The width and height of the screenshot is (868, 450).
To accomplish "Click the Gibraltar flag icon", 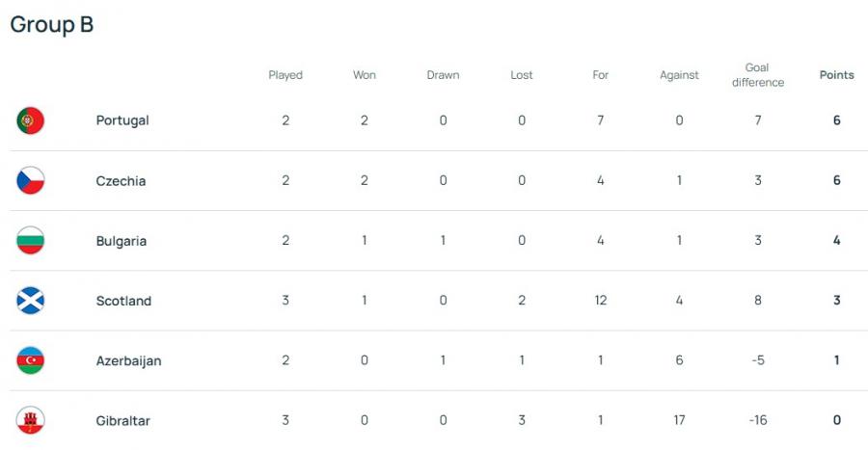I will [x=31, y=420].
